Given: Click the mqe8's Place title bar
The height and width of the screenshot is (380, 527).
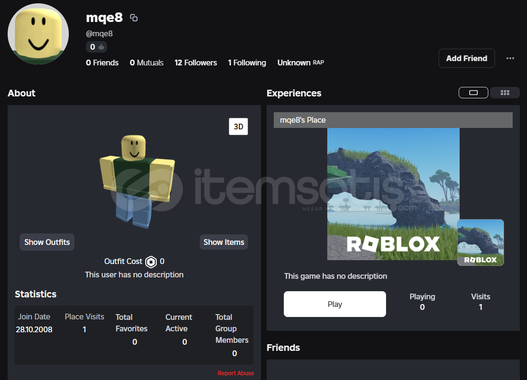Looking at the screenshot, I should coord(393,120).
